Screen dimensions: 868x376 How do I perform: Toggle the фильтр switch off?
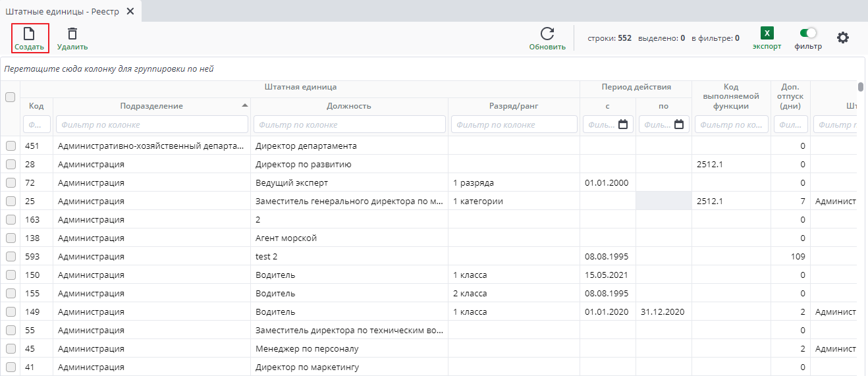808,33
